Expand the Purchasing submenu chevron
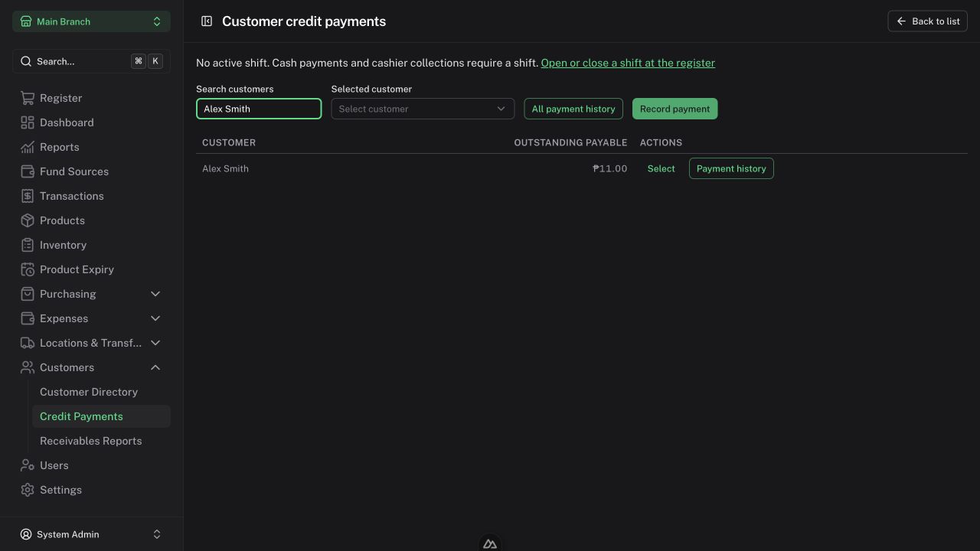Screen dimensions: 980x551 pyautogui.click(x=155, y=294)
